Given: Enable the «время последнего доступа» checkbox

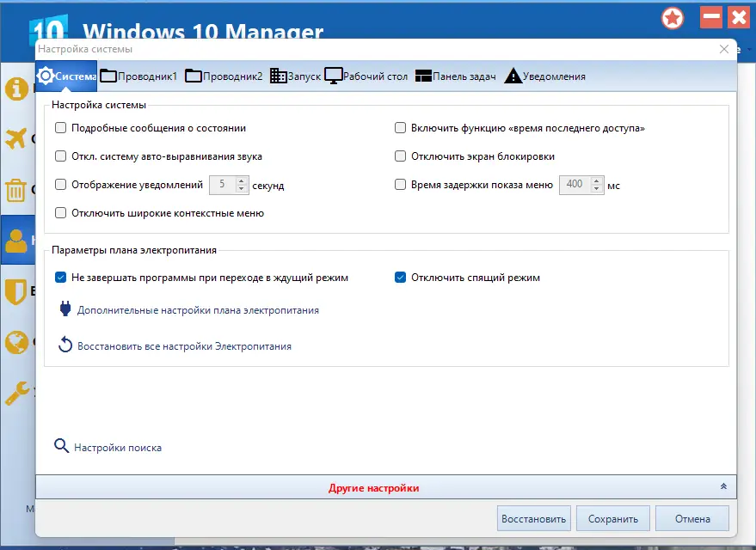Looking at the screenshot, I should coord(400,128).
